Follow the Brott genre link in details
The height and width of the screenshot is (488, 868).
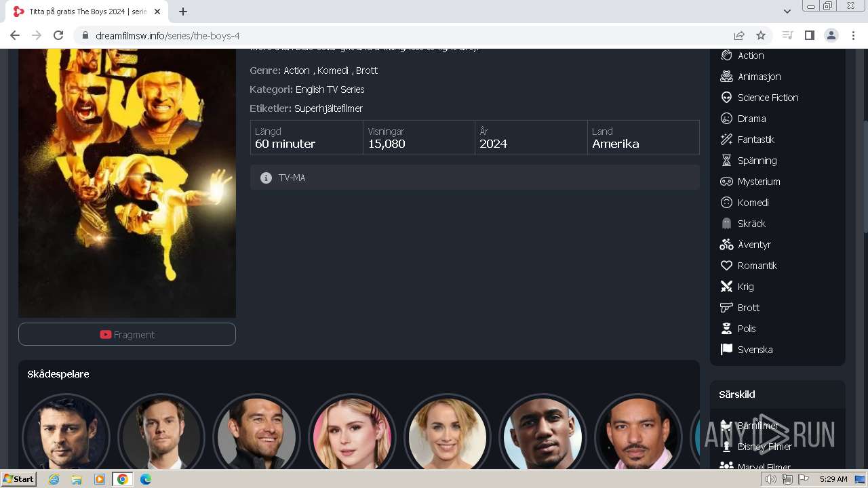(x=367, y=70)
